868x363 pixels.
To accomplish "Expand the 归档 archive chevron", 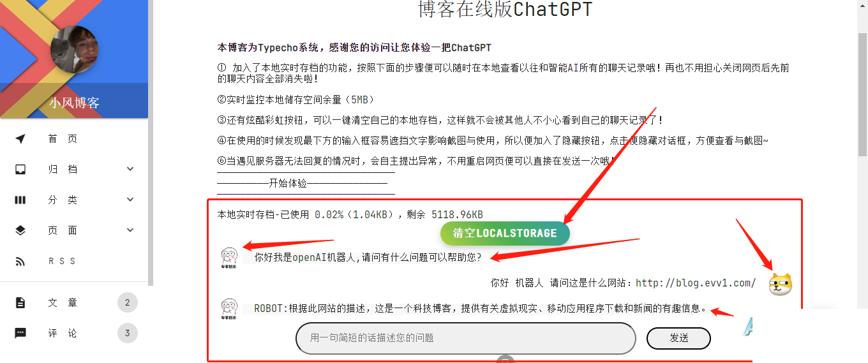I will [x=130, y=169].
